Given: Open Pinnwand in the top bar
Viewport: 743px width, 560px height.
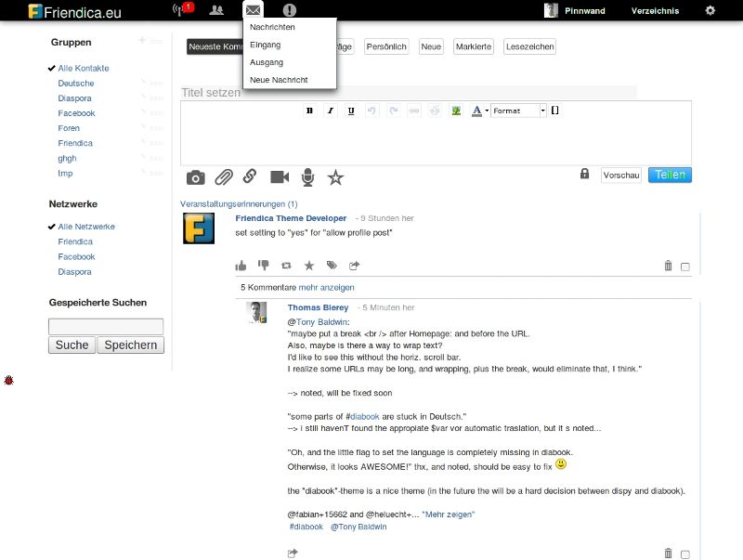Looking at the screenshot, I should coord(585,10).
